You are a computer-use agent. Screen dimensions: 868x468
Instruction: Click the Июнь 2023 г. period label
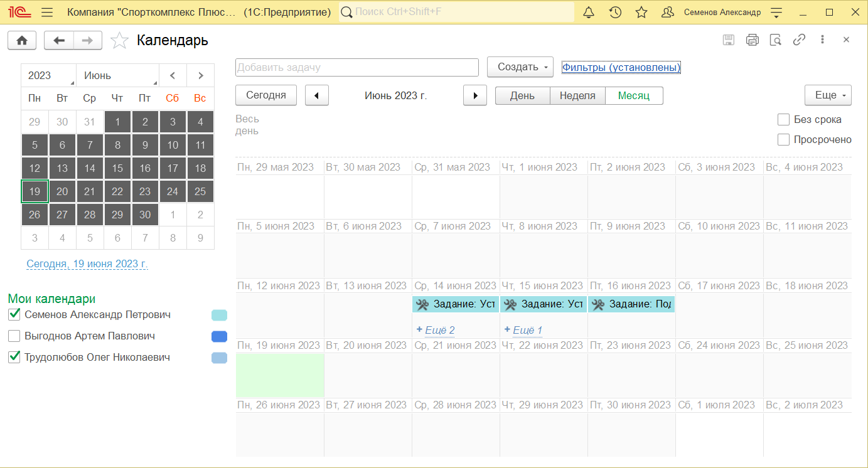click(396, 95)
